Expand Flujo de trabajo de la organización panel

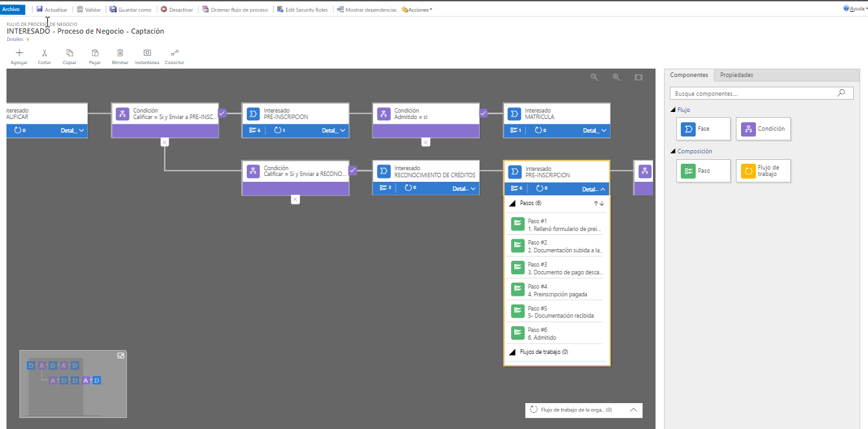coord(633,410)
